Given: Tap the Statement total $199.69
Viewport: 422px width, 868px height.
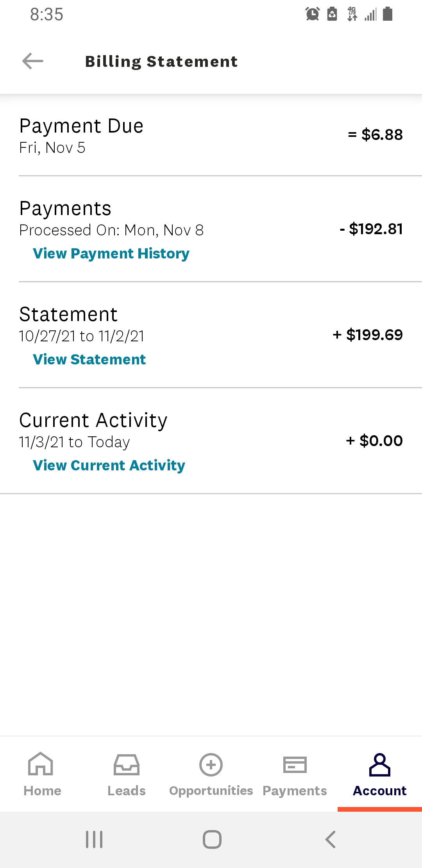Looking at the screenshot, I should [368, 335].
